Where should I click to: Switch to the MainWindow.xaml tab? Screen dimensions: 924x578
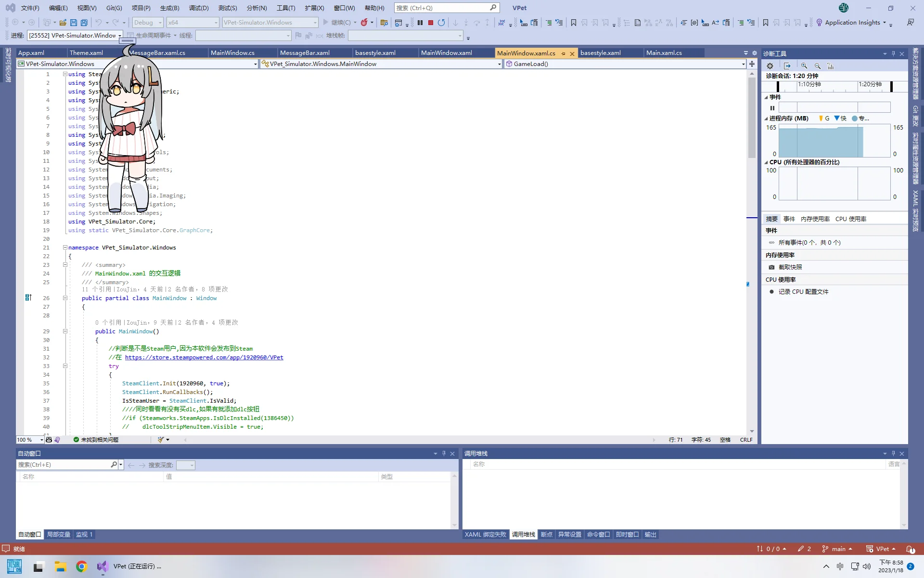coord(447,53)
